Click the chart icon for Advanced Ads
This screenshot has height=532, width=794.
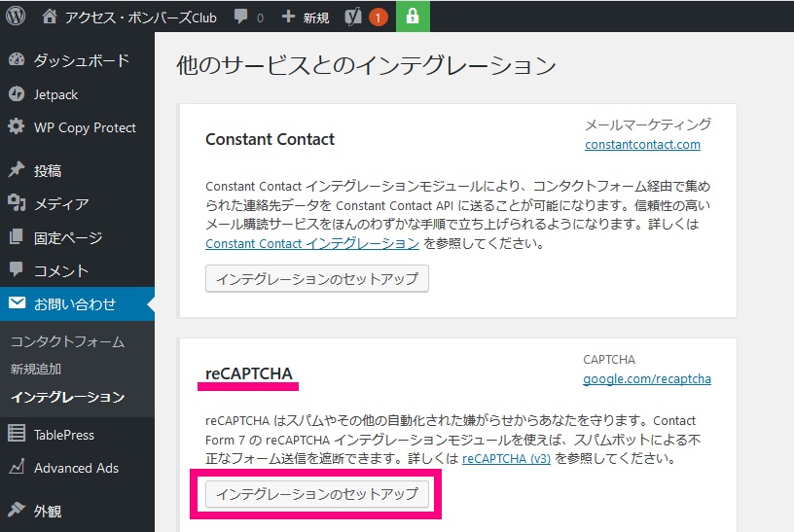coord(17,466)
